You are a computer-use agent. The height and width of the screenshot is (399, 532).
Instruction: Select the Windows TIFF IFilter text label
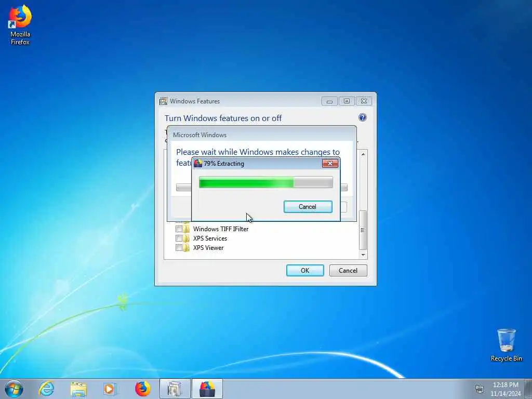click(x=221, y=229)
